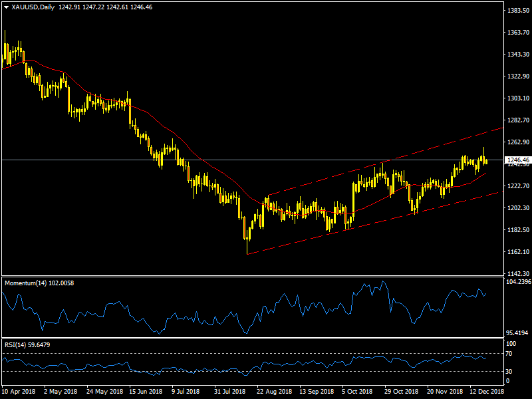
Task: Click the 1343.30 price scale label
Action: [516, 55]
